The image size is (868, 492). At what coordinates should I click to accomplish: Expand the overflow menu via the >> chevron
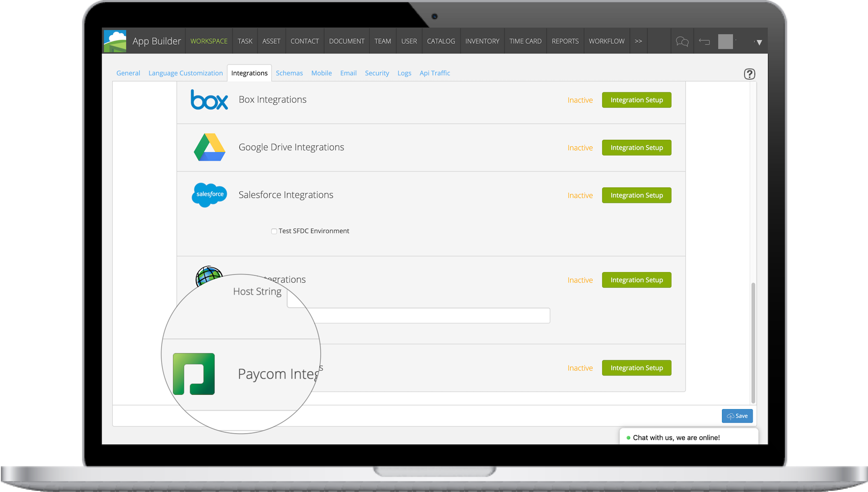[638, 41]
